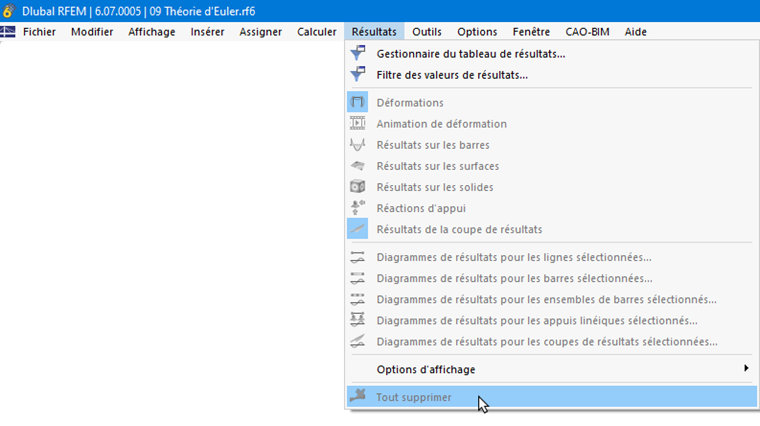
Task: Click the Réactions d'appui icon
Action: tap(358, 208)
